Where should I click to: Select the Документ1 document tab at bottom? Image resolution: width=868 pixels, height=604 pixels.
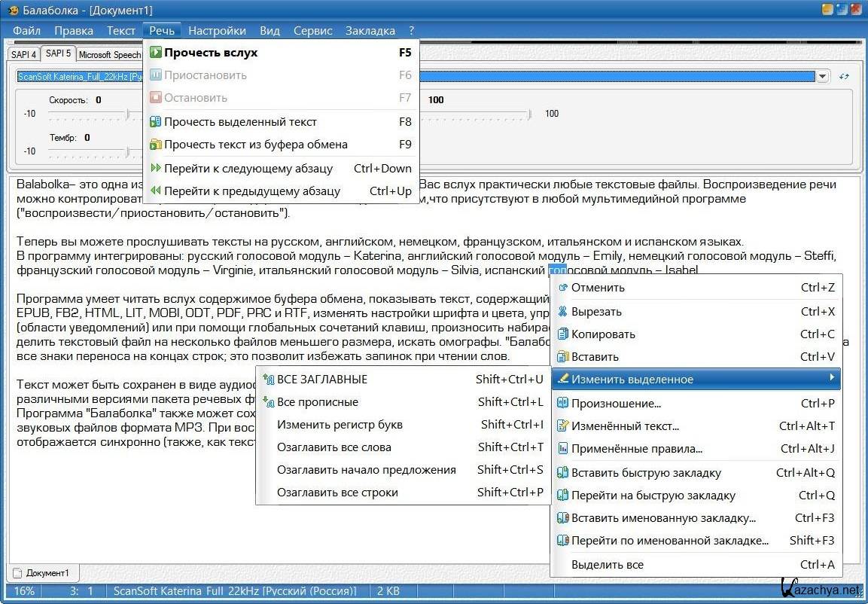point(47,573)
